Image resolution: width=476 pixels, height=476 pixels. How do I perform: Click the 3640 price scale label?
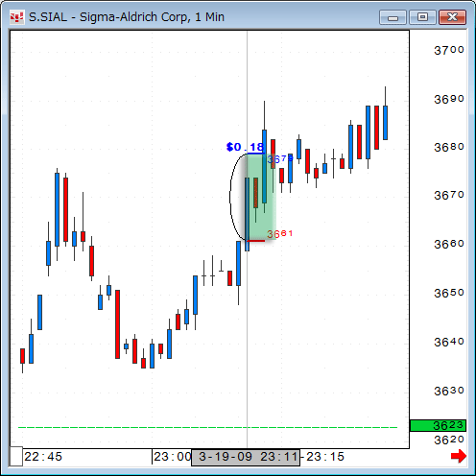[x=449, y=343]
